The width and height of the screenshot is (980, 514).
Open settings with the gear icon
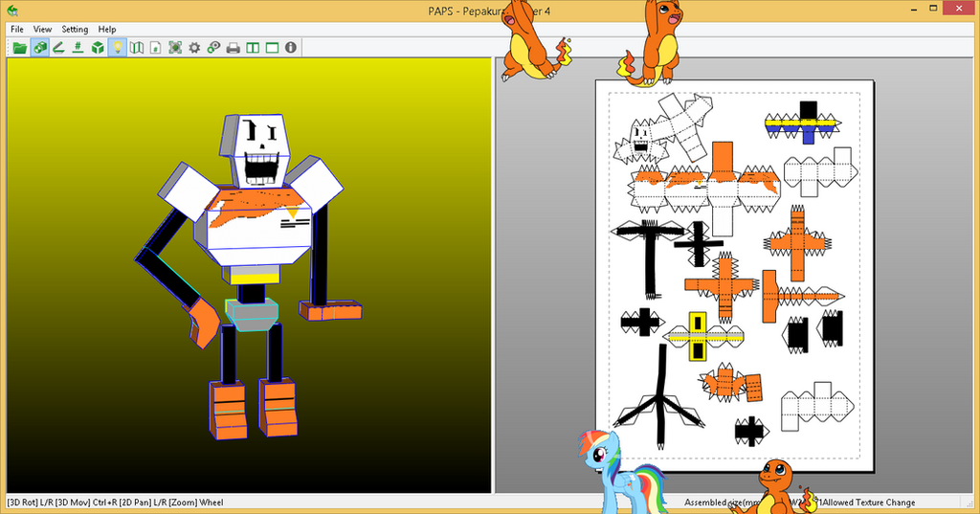point(194,48)
